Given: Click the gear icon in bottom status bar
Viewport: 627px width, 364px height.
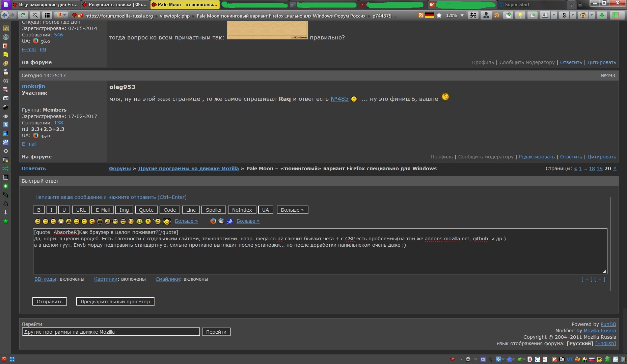Looking at the screenshot, I should click(468, 359).
